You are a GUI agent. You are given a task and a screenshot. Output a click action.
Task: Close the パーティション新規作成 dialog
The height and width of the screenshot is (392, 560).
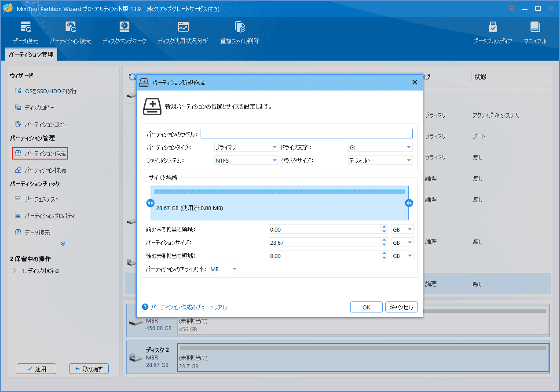click(414, 82)
